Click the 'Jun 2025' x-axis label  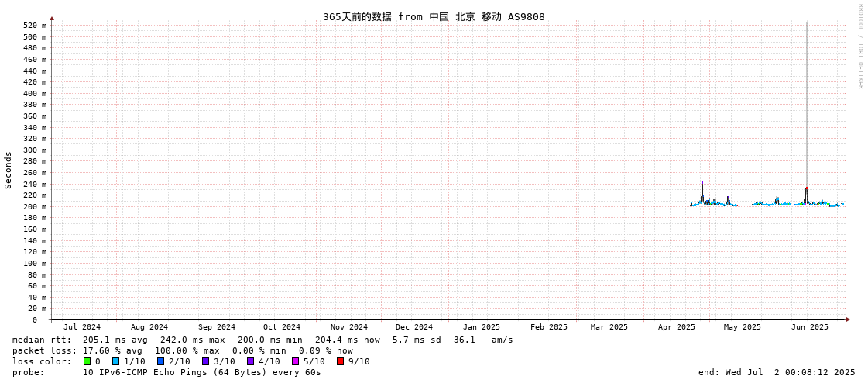810,327
